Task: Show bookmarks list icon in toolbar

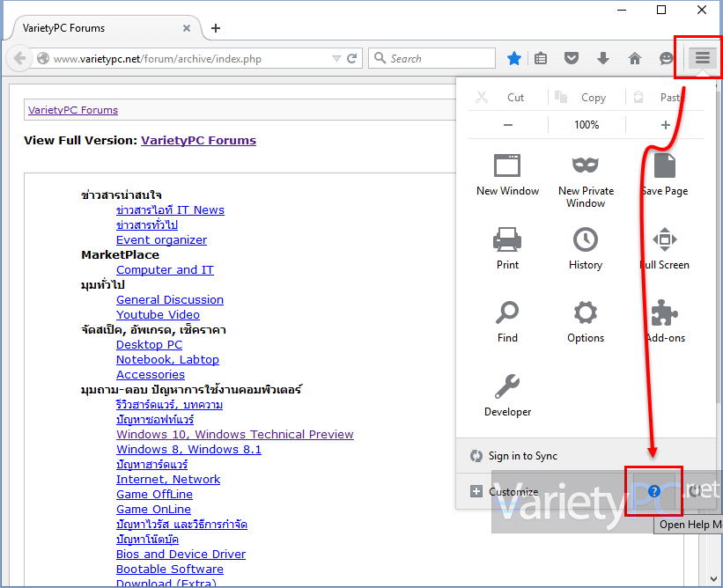Action: tap(541, 58)
